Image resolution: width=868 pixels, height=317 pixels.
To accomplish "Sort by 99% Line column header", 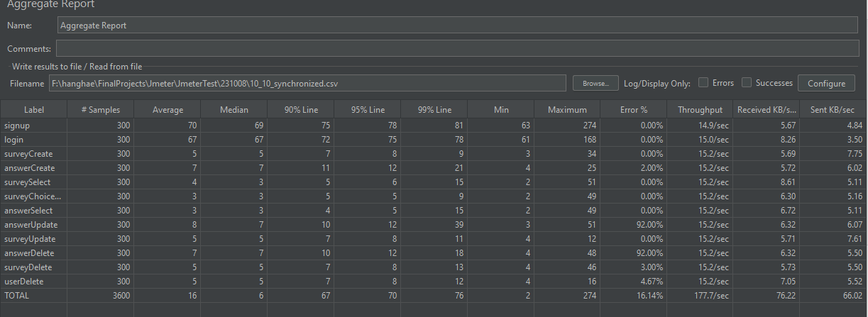I will pos(434,110).
